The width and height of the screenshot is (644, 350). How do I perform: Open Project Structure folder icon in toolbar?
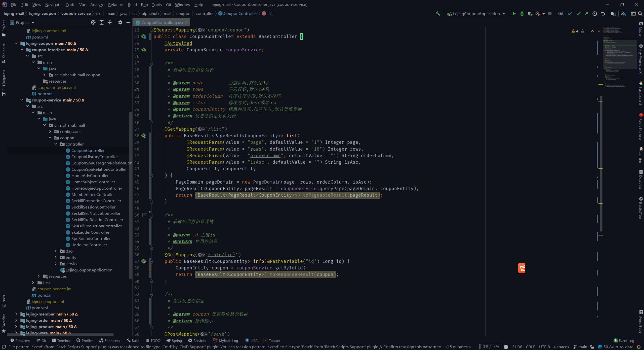tap(613, 14)
